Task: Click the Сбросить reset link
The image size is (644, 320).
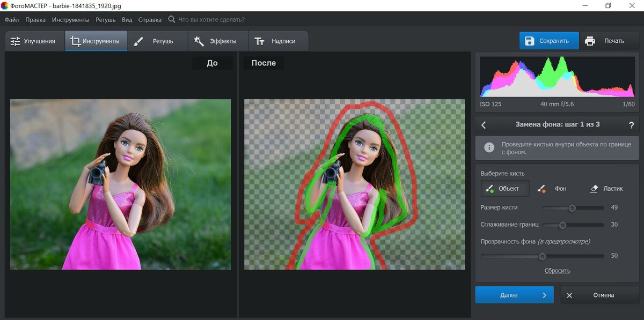Action: (x=557, y=271)
